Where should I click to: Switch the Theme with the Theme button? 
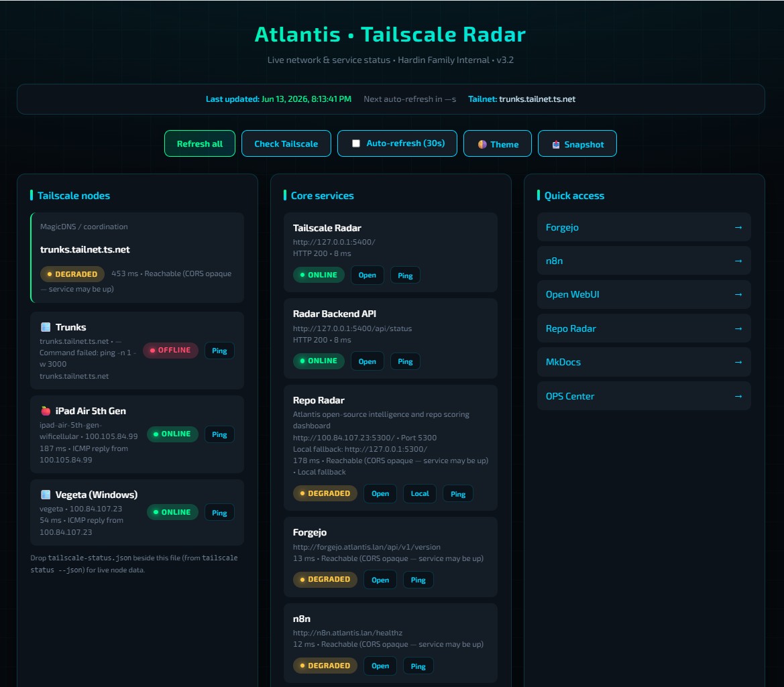coord(497,144)
